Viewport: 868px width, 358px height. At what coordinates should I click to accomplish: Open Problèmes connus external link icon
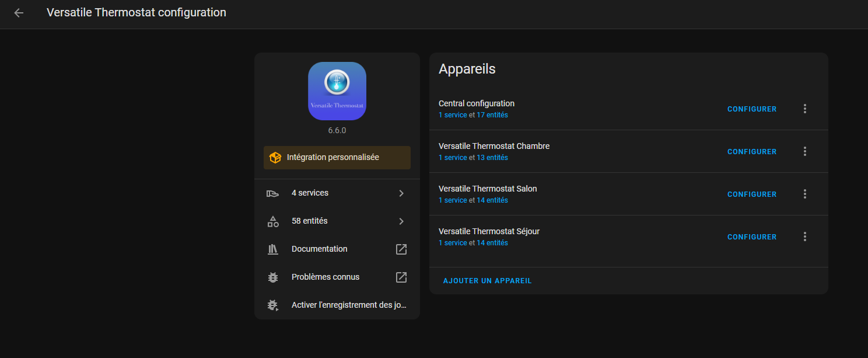pos(401,277)
